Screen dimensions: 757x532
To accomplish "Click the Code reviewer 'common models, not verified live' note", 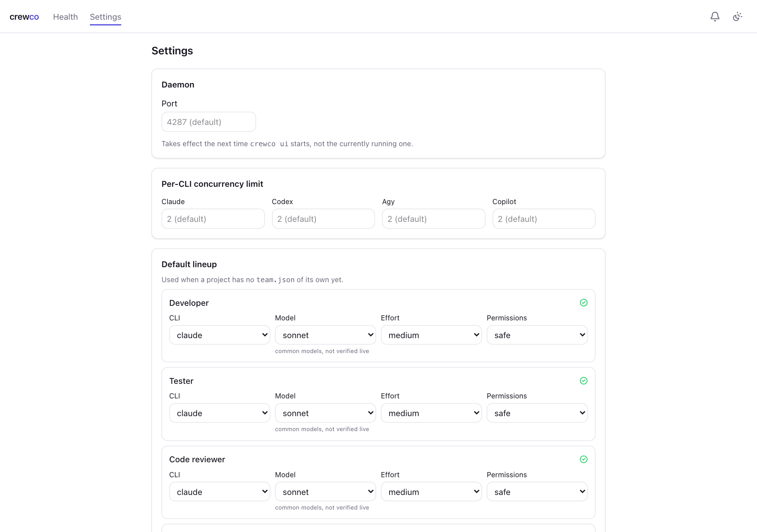I will click(322, 508).
